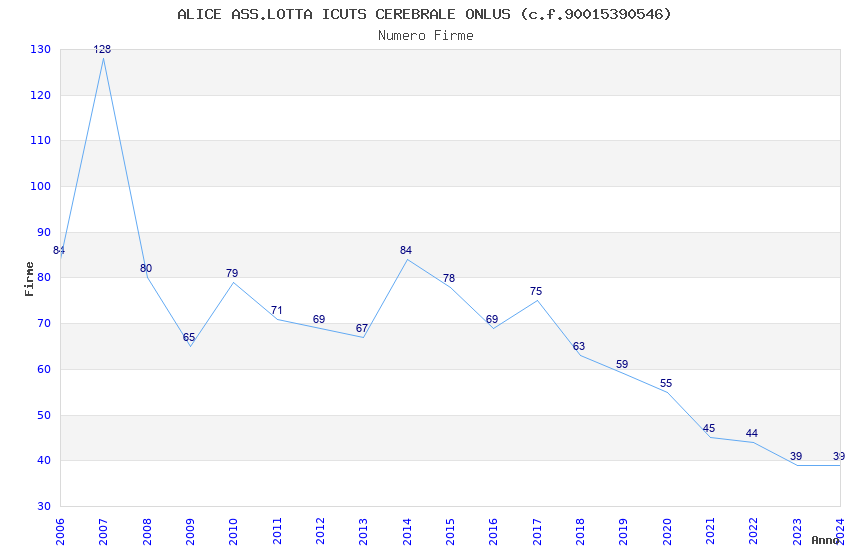Click the data label 55 for 2020
The width and height of the screenshot is (850, 550).
[666, 384]
